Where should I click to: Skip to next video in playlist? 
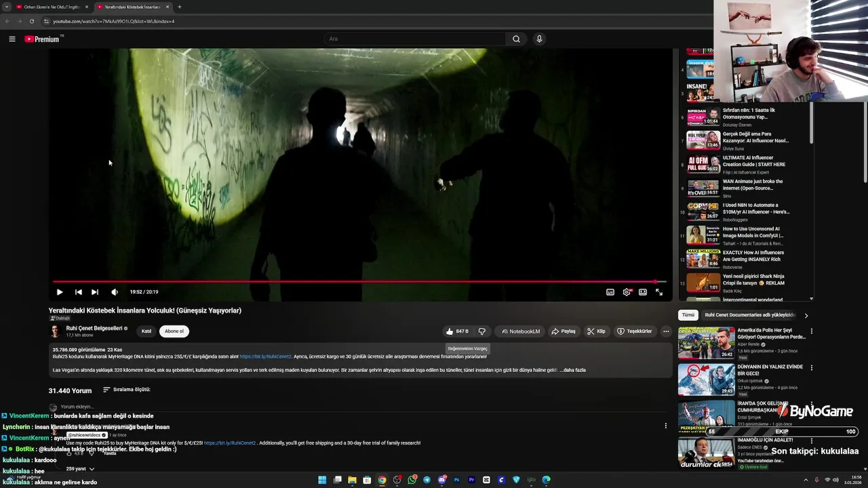pos(95,292)
